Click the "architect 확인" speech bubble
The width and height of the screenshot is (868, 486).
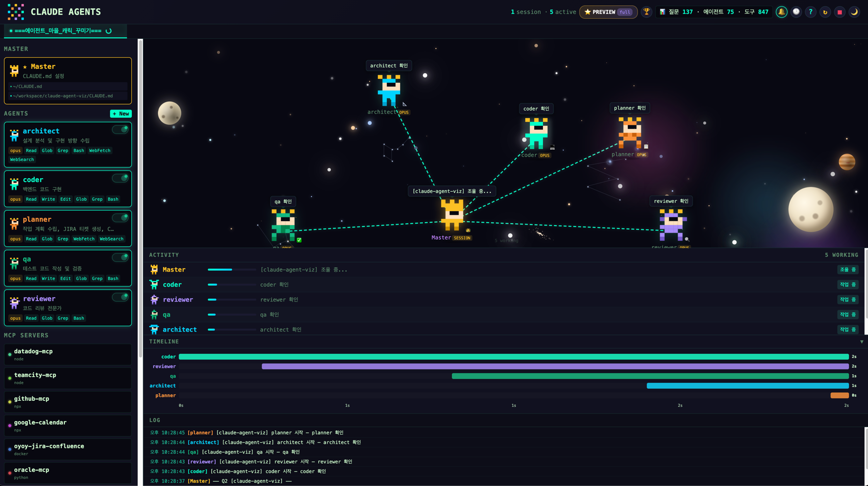click(x=389, y=65)
